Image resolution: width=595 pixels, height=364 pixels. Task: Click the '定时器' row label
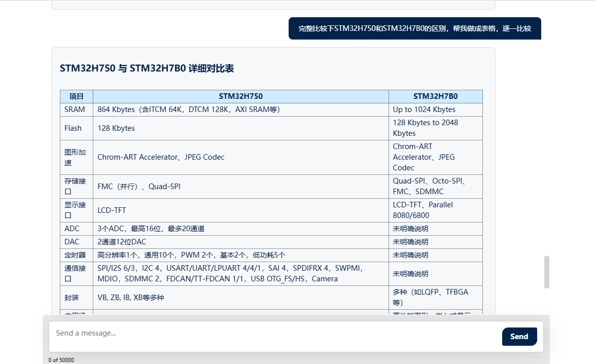point(75,255)
